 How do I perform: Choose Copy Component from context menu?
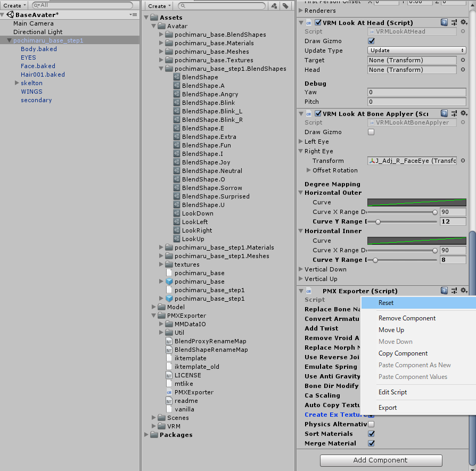pos(418,353)
